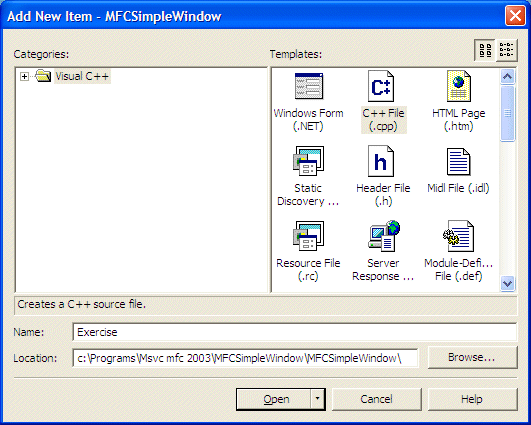Viewport: 531px width, 425px height.
Task: Switch templates to large icons view
Action: click(x=485, y=50)
